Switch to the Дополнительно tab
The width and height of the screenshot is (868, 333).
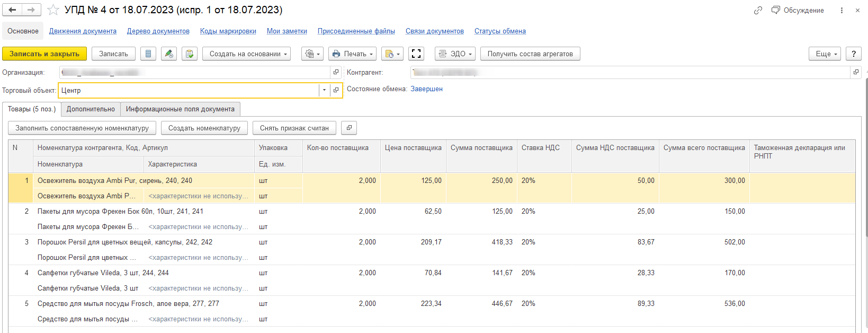[91, 109]
